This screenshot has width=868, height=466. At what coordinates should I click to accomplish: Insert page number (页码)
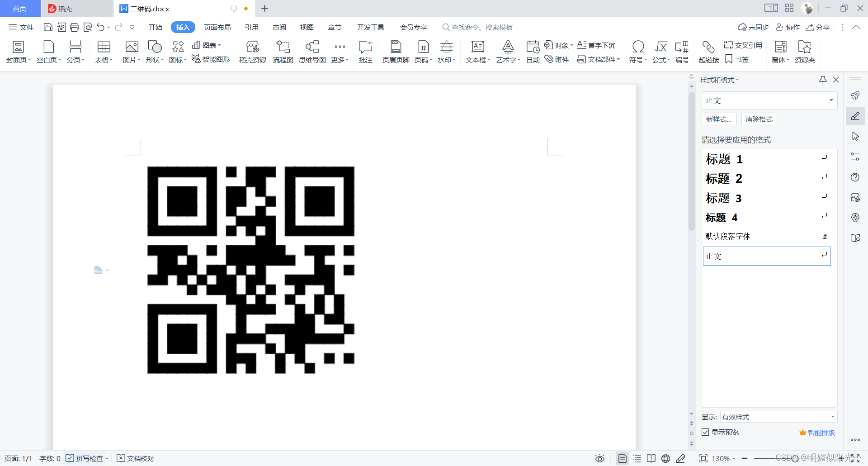pyautogui.click(x=423, y=52)
